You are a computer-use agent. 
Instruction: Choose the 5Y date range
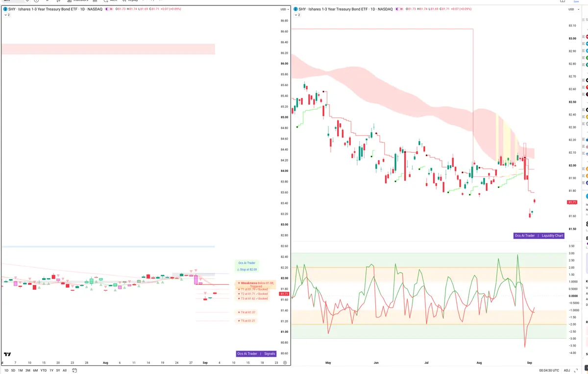pyautogui.click(x=58, y=371)
